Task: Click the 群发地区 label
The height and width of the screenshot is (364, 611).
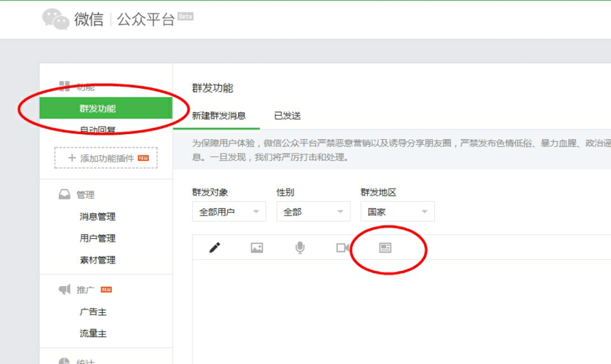Action: (x=379, y=192)
